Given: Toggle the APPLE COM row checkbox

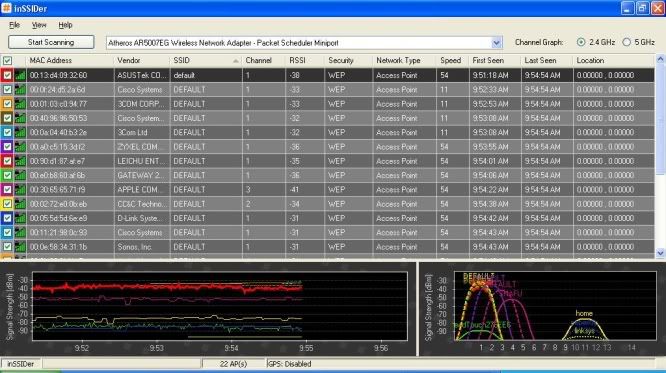Looking at the screenshot, I should (x=7, y=189).
